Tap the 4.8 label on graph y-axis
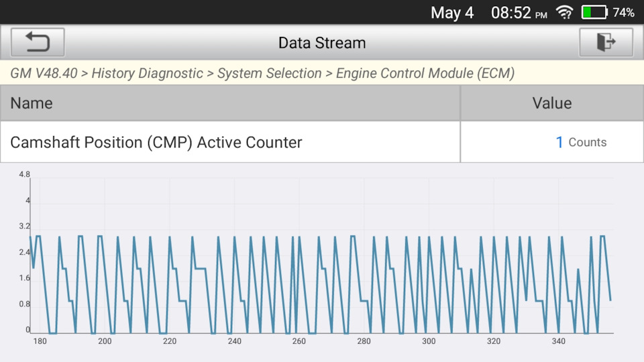This screenshot has width=644, height=362. coord(24,175)
